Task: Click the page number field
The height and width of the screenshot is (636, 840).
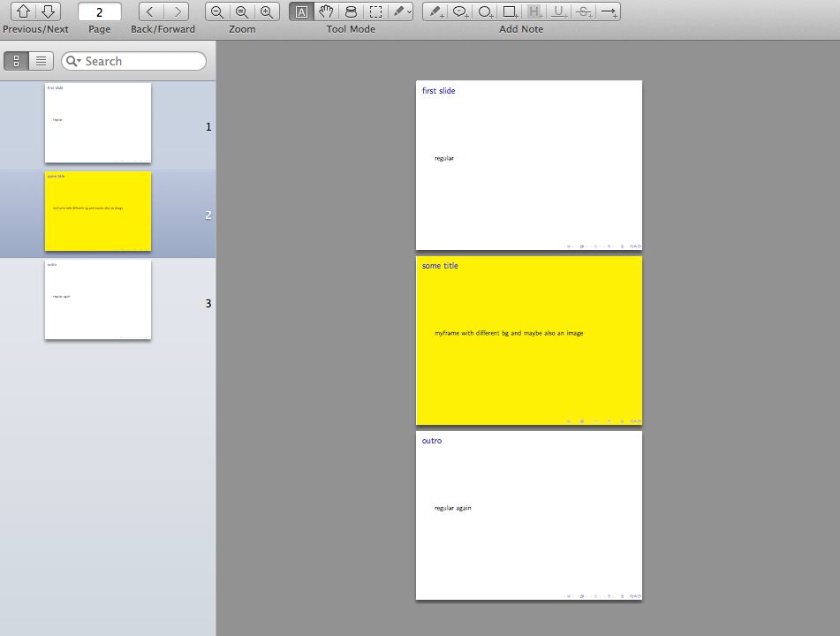Action: tap(99, 11)
